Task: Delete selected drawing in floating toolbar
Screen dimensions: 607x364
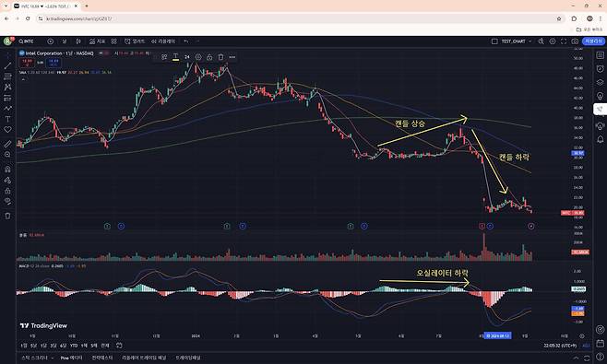Action: point(220,57)
